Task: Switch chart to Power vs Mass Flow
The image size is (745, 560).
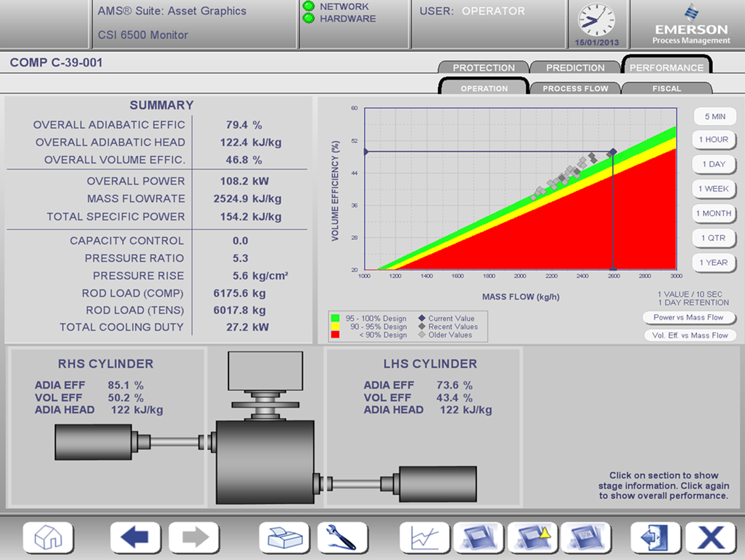Action: pyautogui.click(x=689, y=317)
